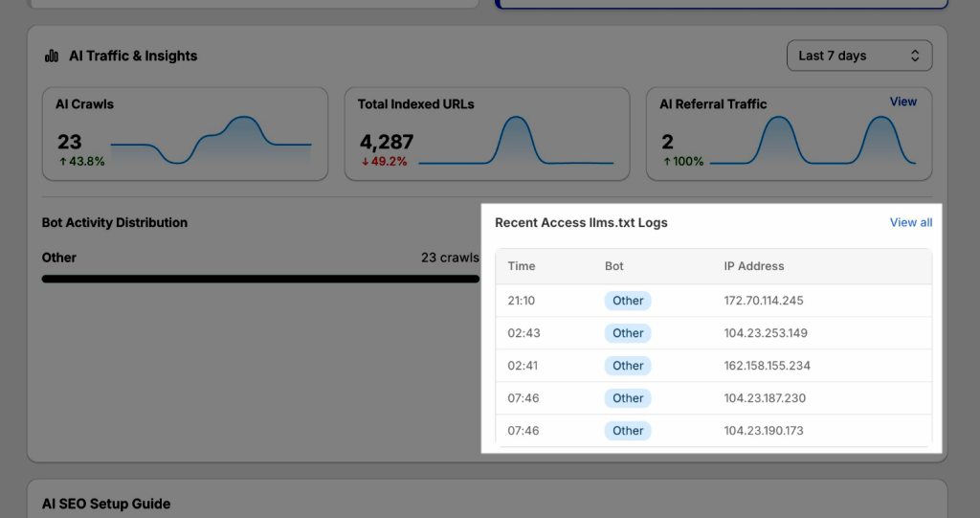Select IP address 172.70.114.245
This screenshot has width=980, height=518.
[764, 301]
